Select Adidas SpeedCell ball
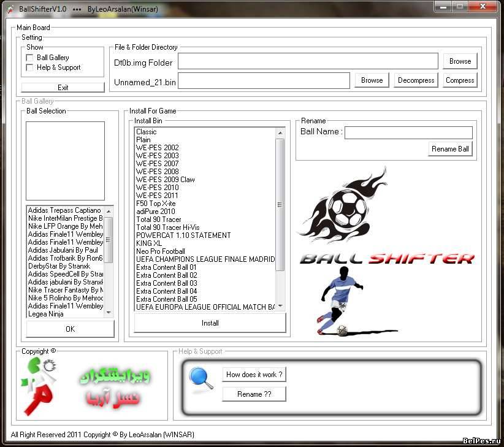 [x=65, y=274]
